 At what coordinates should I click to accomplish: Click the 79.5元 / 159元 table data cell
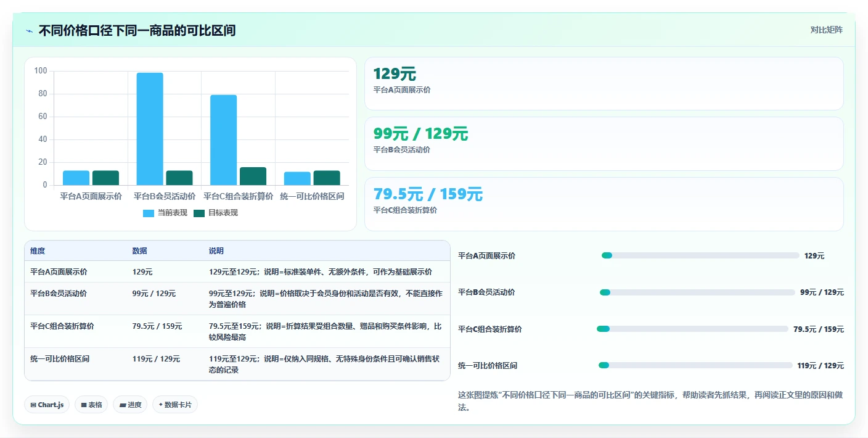click(157, 326)
